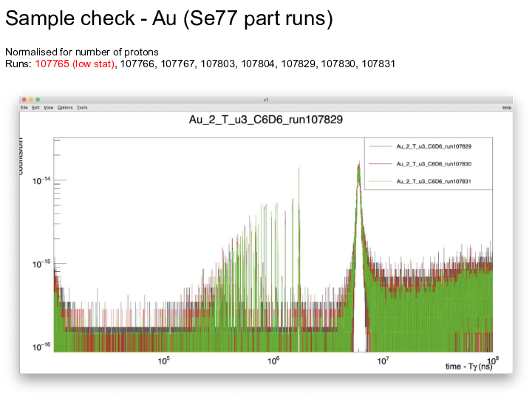
Task: Open the File menu
Action: [x=24, y=108]
